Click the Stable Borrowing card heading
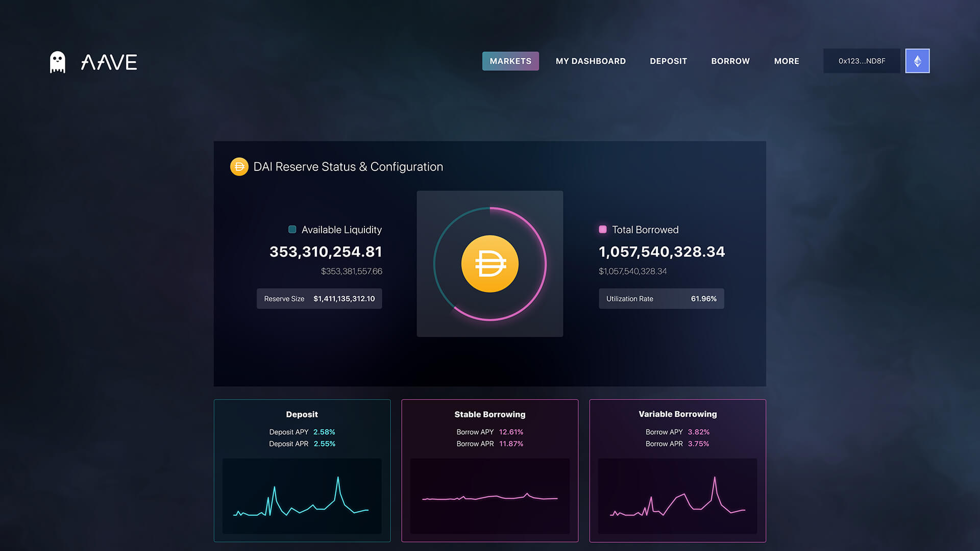 tap(489, 414)
